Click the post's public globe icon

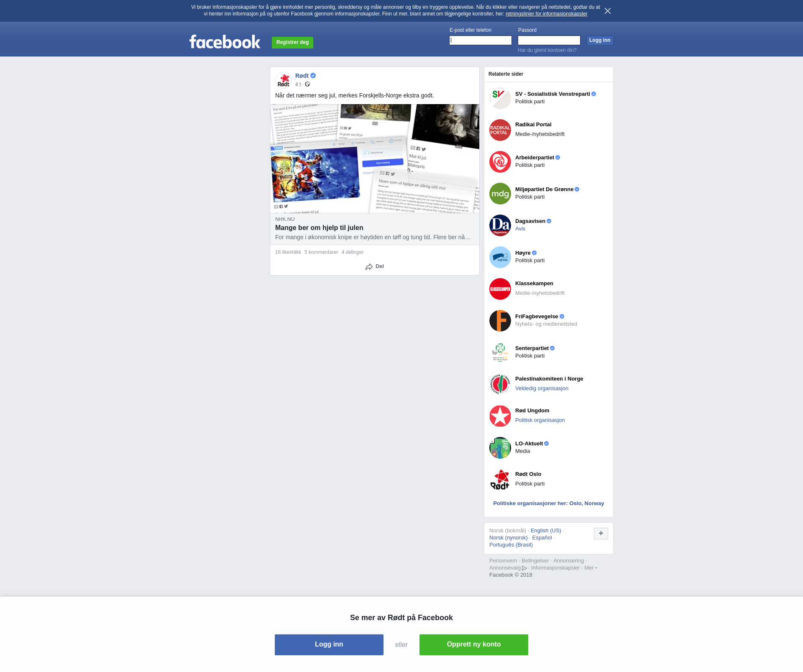(307, 84)
